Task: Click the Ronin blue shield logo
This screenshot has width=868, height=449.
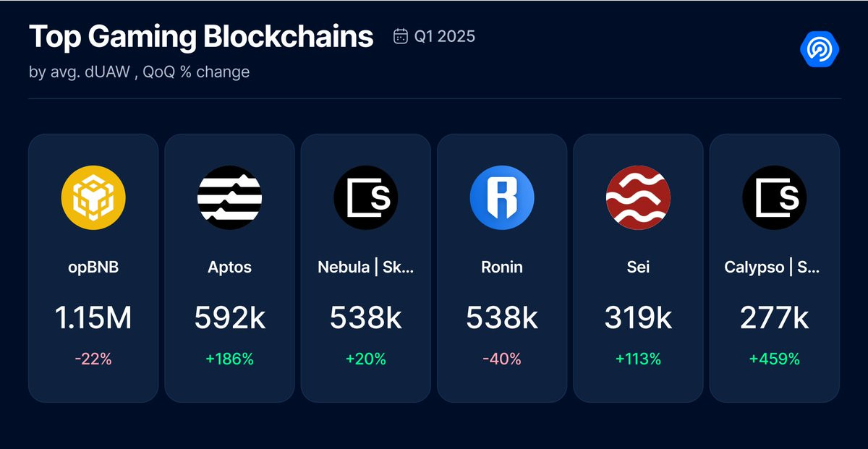Action: 502,197
